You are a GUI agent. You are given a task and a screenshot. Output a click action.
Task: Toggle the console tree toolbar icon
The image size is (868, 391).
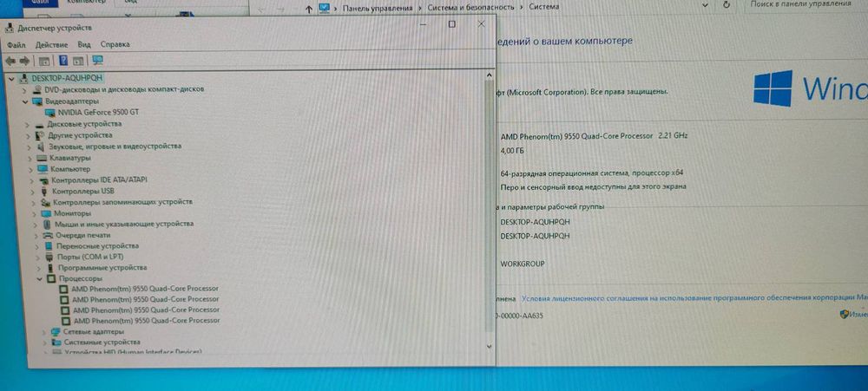click(x=43, y=61)
